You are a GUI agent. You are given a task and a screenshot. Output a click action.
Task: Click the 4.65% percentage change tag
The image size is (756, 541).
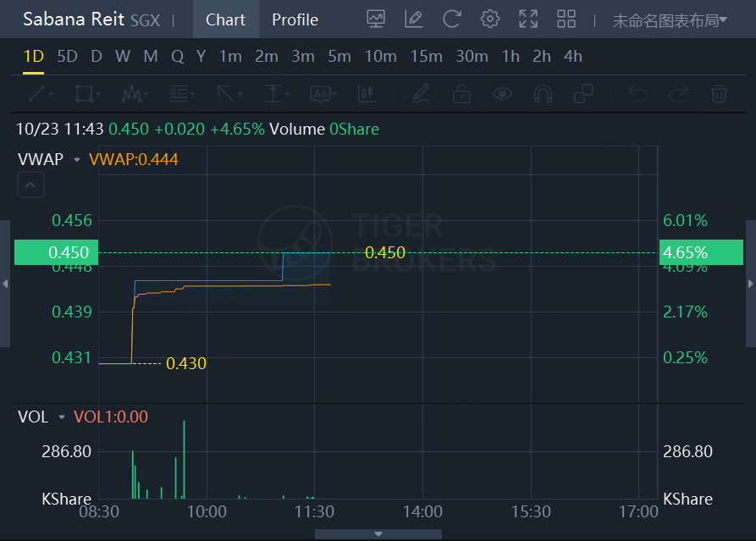(701, 252)
